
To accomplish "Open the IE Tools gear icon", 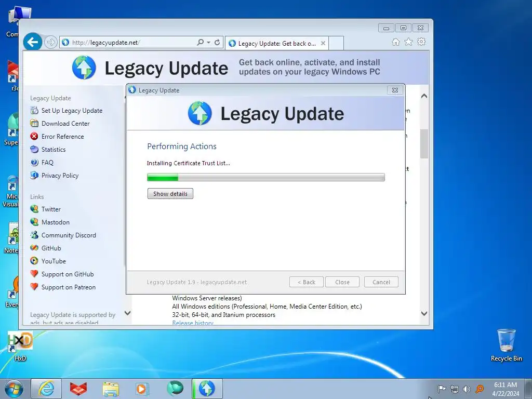I will tap(421, 42).
